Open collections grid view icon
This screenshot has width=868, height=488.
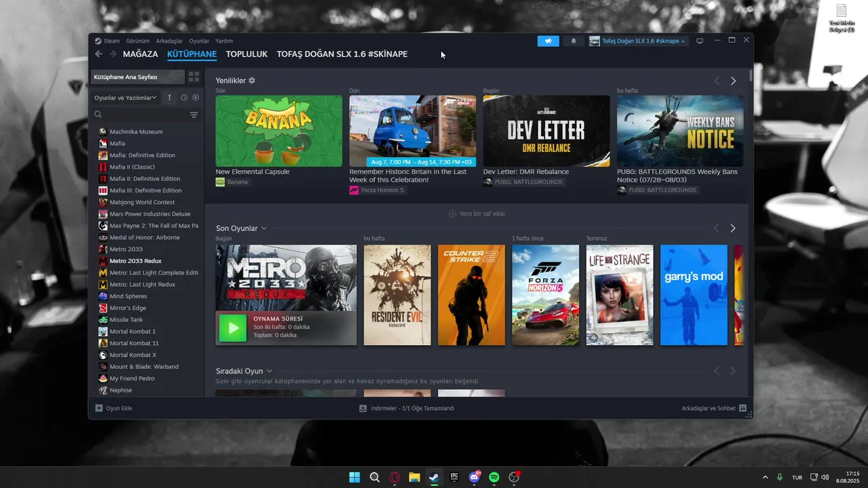click(x=194, y=77)
